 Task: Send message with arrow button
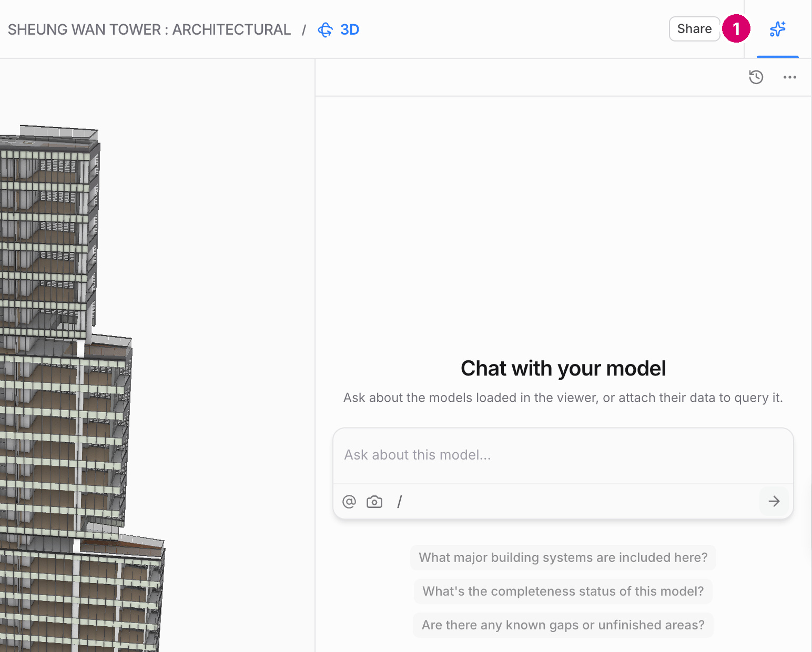tap(774, 501)
